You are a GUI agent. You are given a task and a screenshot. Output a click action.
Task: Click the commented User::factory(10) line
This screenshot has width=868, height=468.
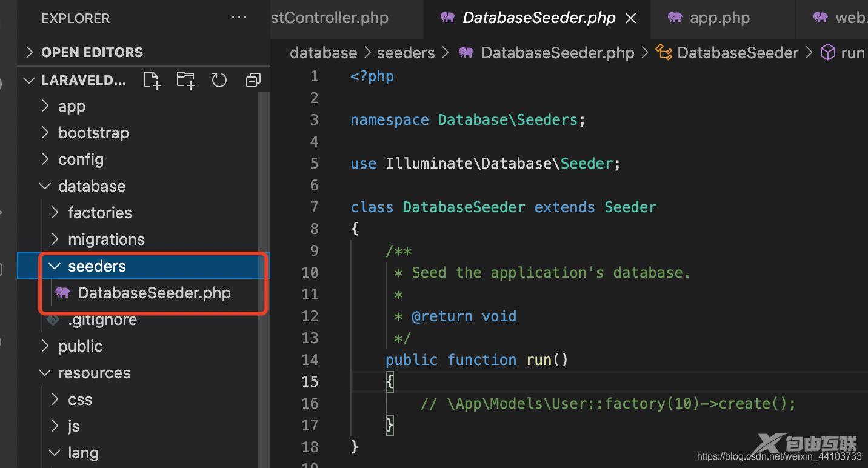click(x=608, y=403)
